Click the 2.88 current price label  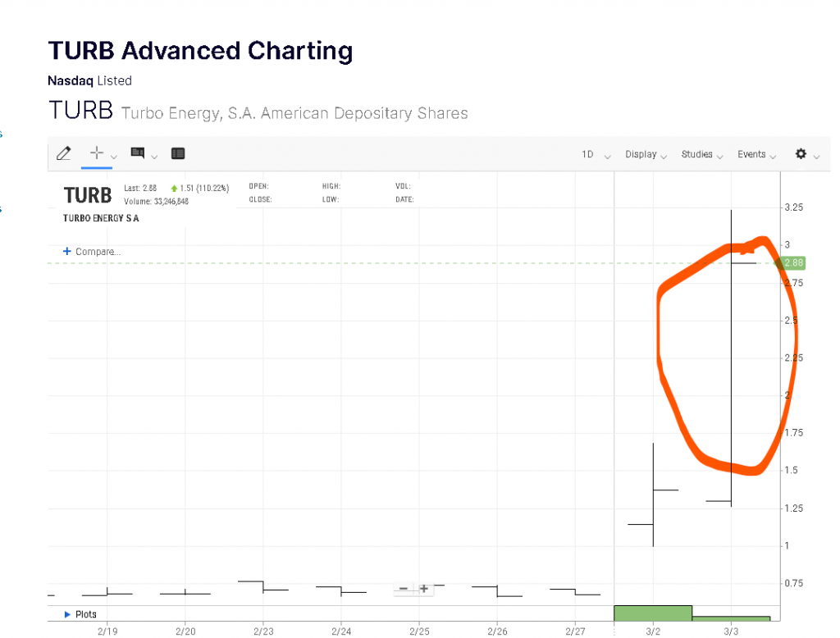point(793,262)
